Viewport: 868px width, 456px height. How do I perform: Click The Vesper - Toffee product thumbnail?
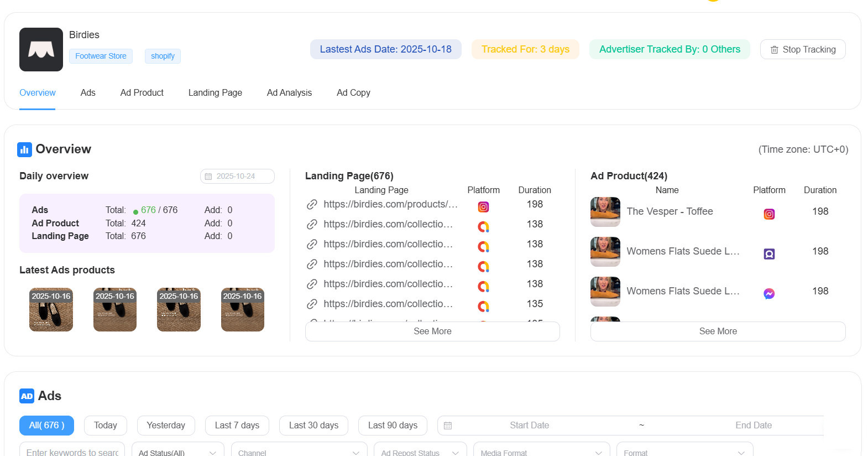point(605,212)
